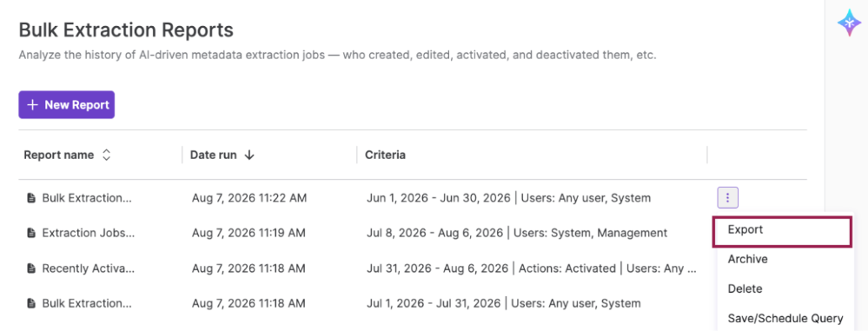Click date cell Aug 7, 2026 11:19 AM
Screen dimensions: 868x331
point(248,233)
